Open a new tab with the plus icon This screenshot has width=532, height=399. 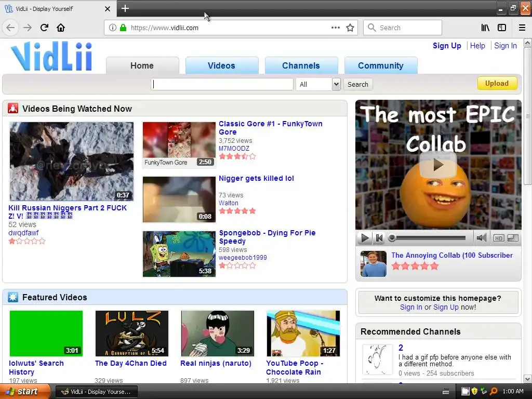pyautogui.click(x=125, y=8)
